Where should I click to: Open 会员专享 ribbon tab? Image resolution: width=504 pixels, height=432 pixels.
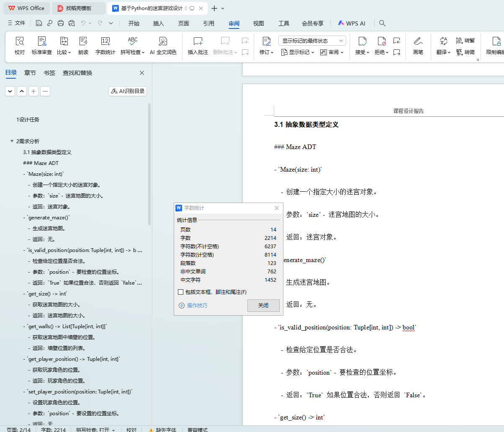(313, 23)
